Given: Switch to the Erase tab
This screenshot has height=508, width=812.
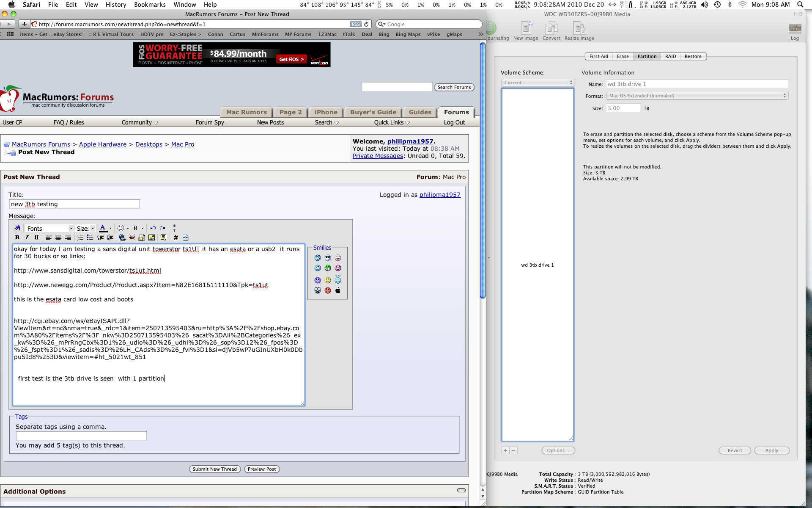Looking at the screenshot, I should coord(623,56).
